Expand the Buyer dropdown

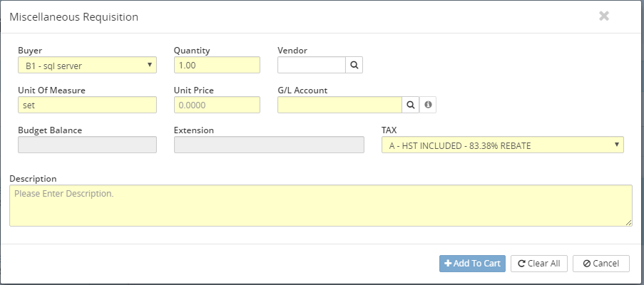pos(87,66)
